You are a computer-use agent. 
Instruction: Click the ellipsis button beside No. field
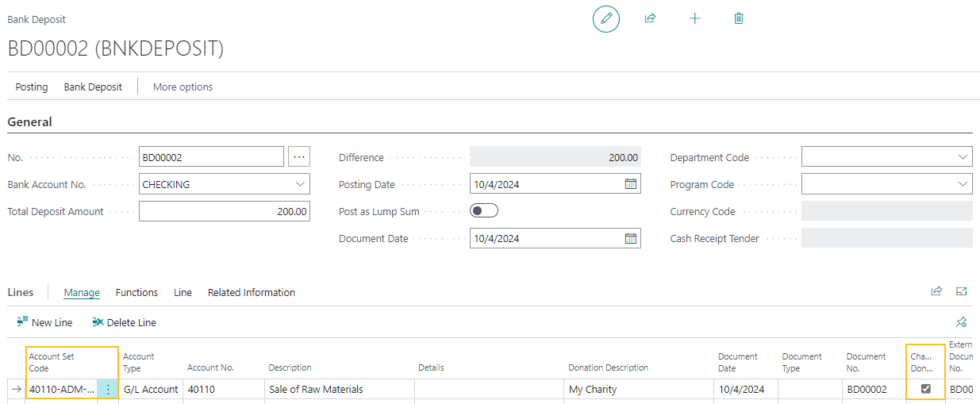click(298, 157)
